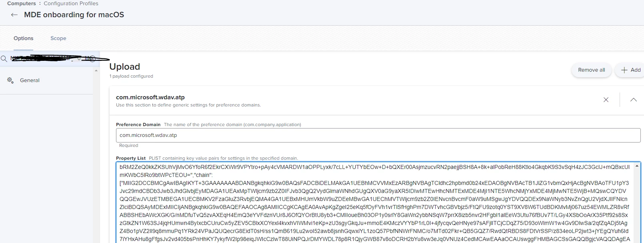
Task: Focus the Preference Domain input field
Action: pyautogui.click(x=378, y=135)
